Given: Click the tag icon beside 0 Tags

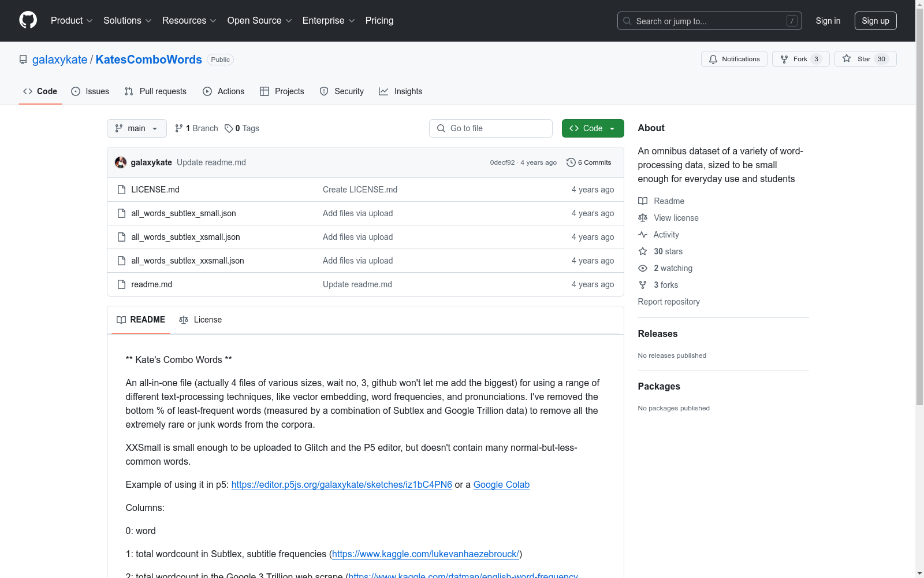Looking at the screenshot, I should point(229,128).
